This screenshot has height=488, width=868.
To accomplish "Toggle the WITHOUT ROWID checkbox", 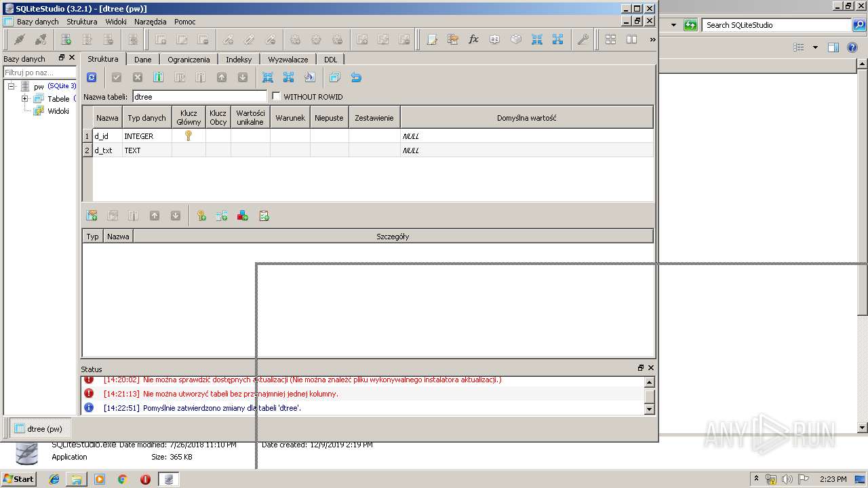I will tap(276, 96).
